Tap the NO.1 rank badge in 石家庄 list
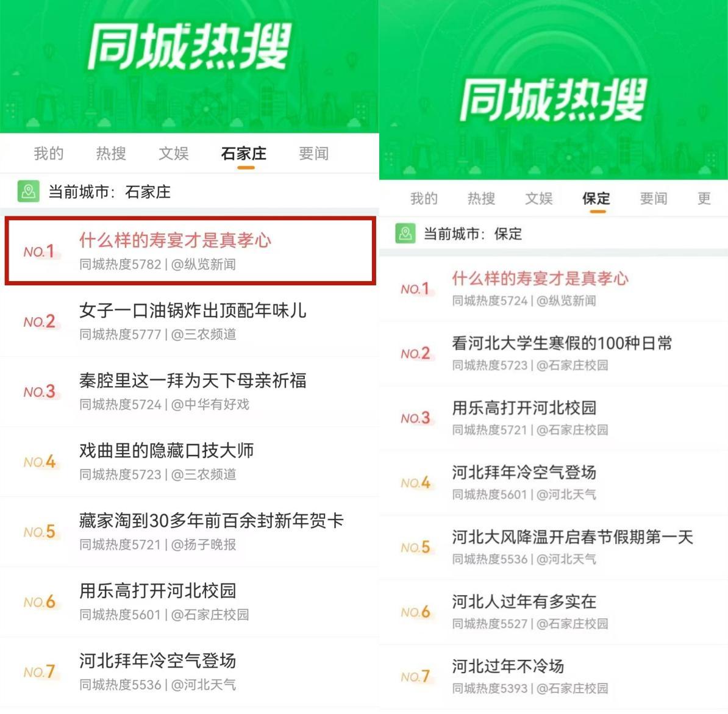Screen dimensions: 728x714 coord(40,251)
